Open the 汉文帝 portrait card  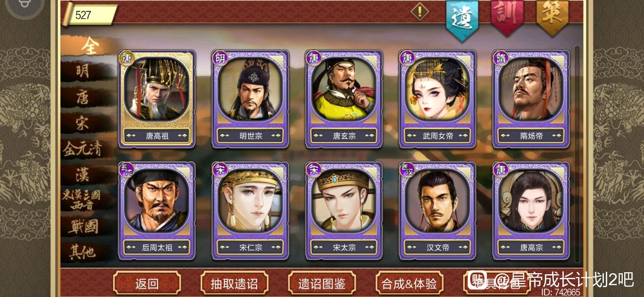click(437, 210)
